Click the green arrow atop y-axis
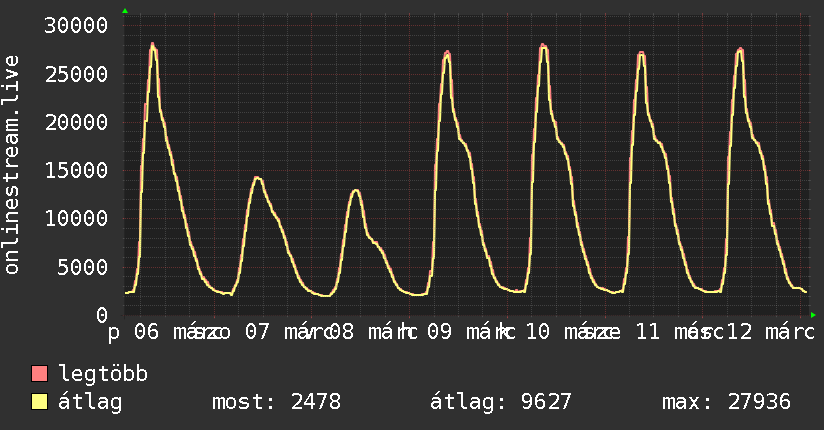 [125, 11]
